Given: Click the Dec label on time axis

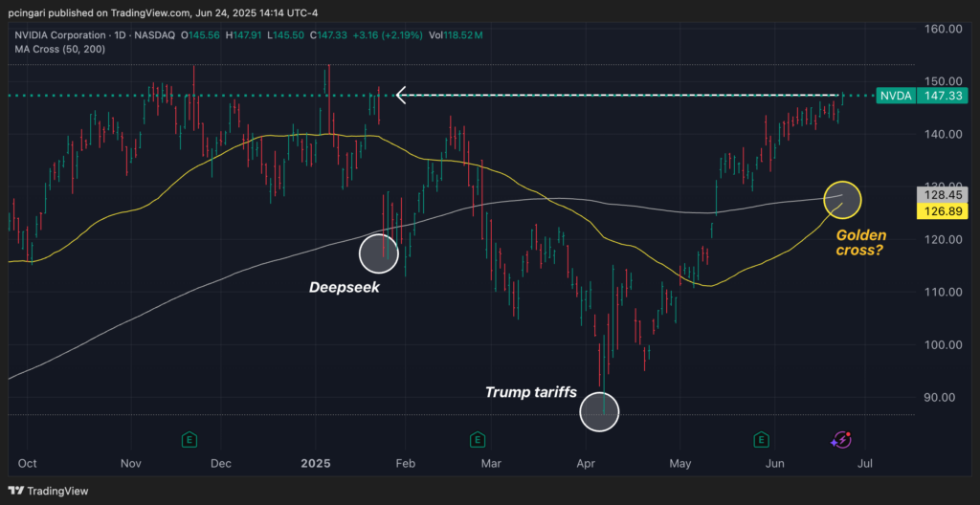Looking at the screenshot, I should tap(221, 464).
